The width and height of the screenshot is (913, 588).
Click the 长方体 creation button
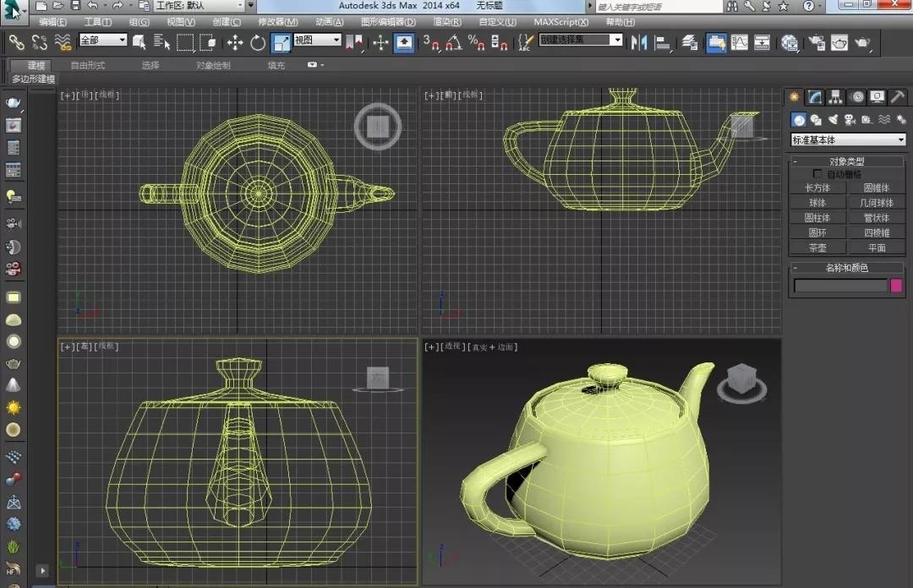(817, 188)
